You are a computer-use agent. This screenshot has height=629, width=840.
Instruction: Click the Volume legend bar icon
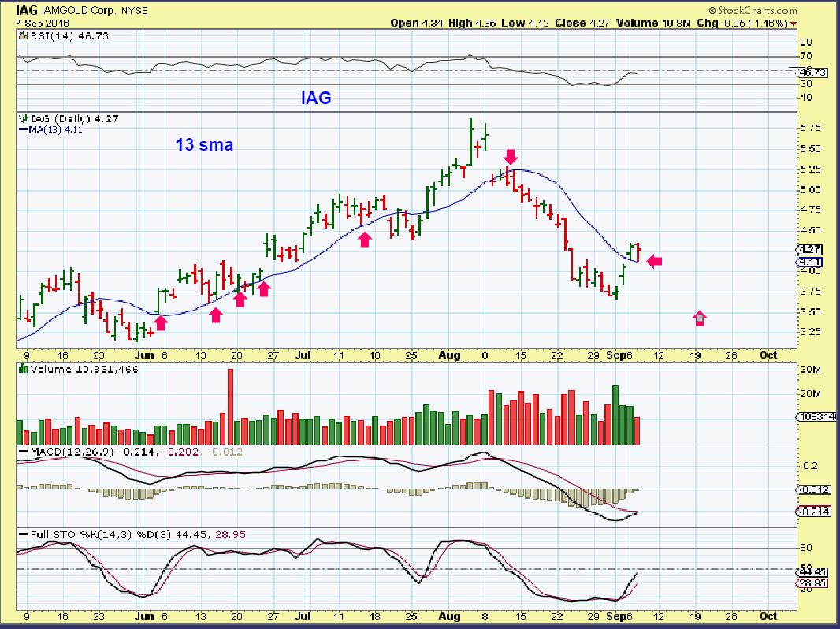[23, 369]
